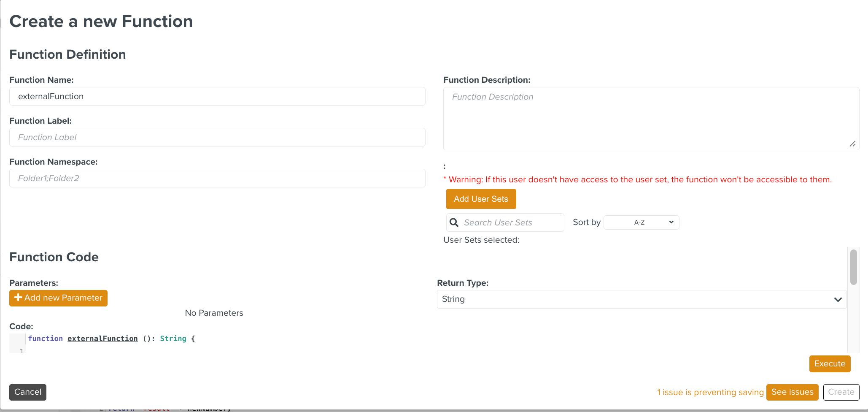
Task: Click the Create button
Action: coord(841,392)
